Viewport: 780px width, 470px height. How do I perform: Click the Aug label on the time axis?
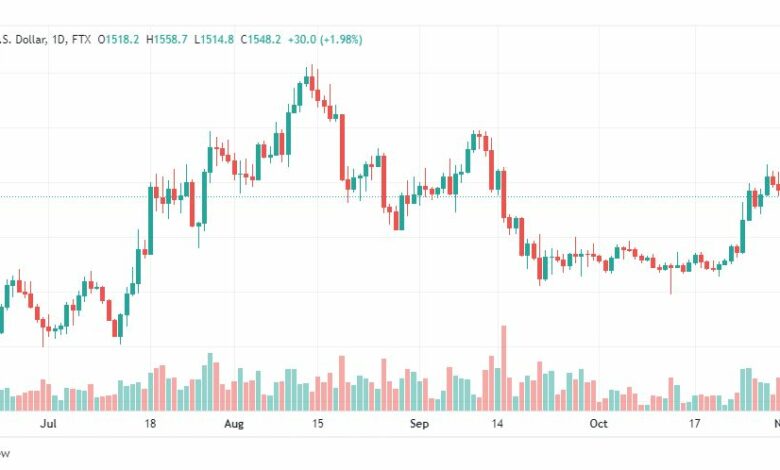click(234, 424)
